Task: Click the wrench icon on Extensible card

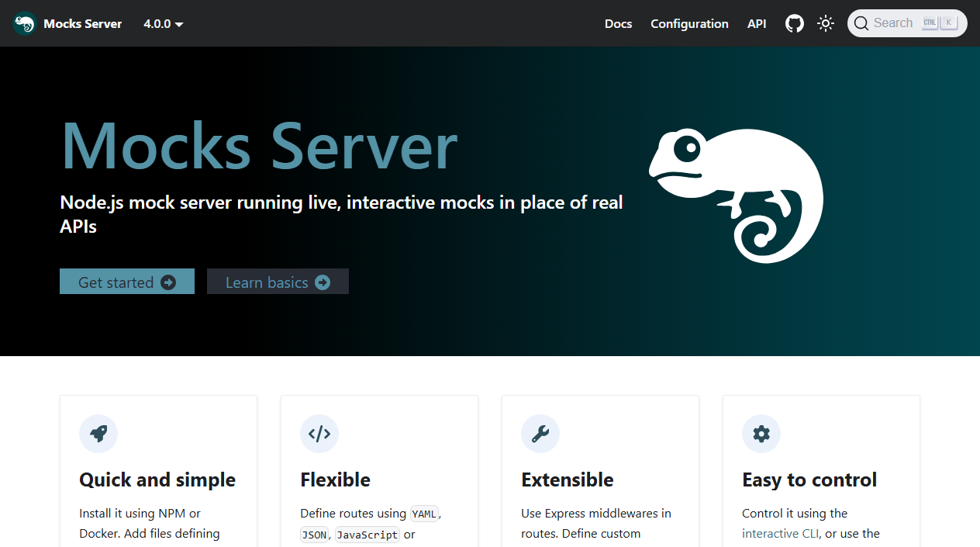Action: (540, 434)
